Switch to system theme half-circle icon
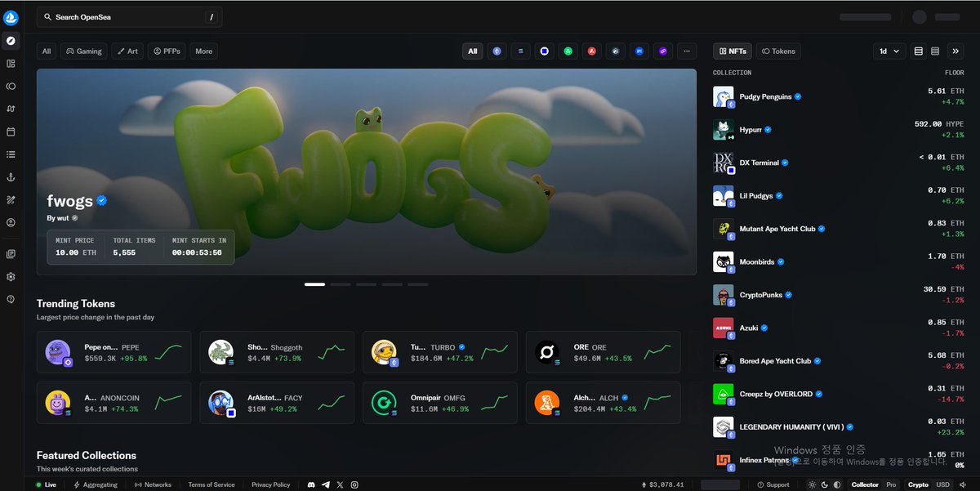The height and width of the screenshot is (491, 980). [836, 484]
